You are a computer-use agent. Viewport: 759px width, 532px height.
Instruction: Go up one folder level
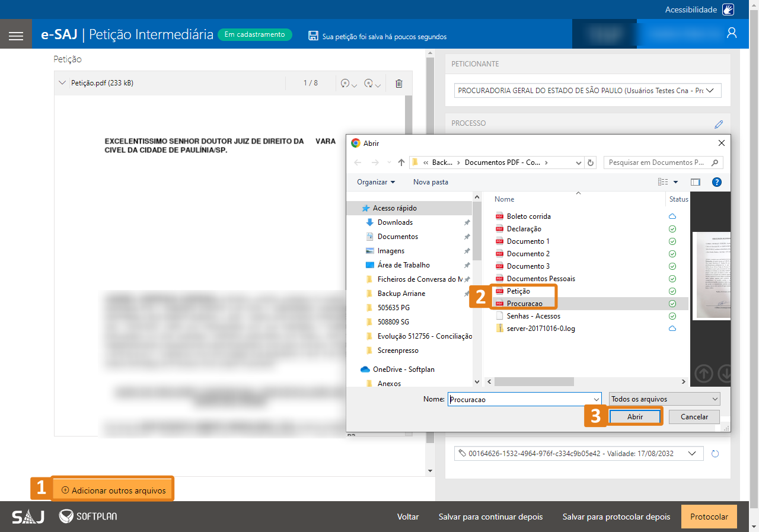coord(401,163)
